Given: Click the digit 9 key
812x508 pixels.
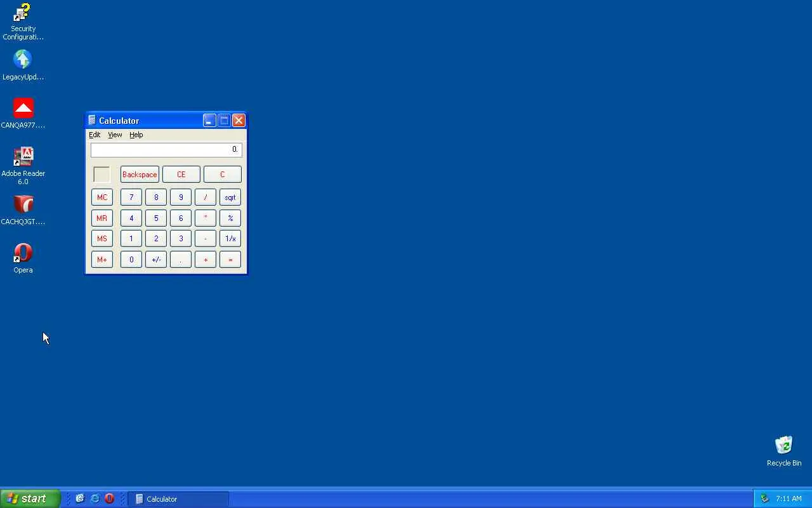Looking at the screenshot, I should tap(181, 197).
